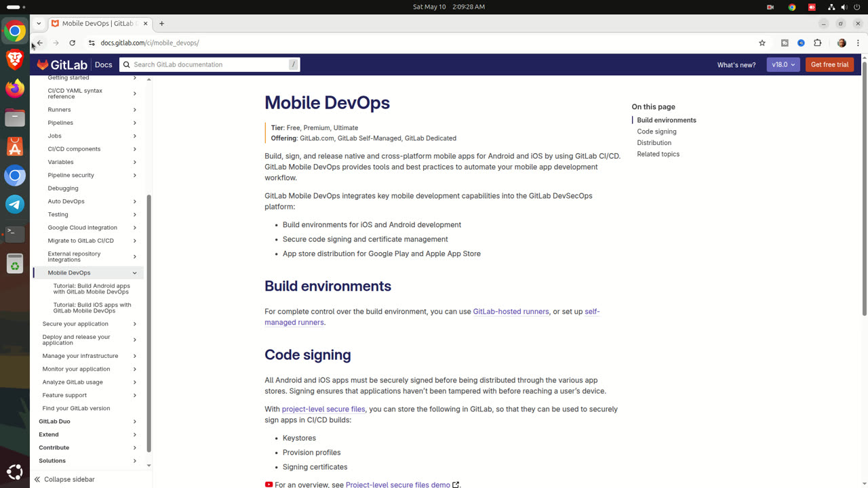Jump to Distribution in On this page
Screen dimensions: 868x488
click(x=654, y=142)
